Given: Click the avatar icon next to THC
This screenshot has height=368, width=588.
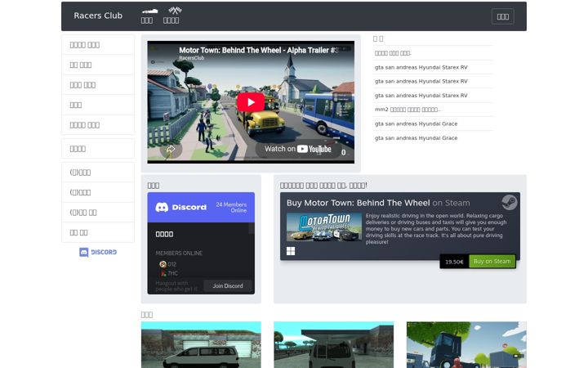Looking at the screenshot, I should click(x=163, y=273).
